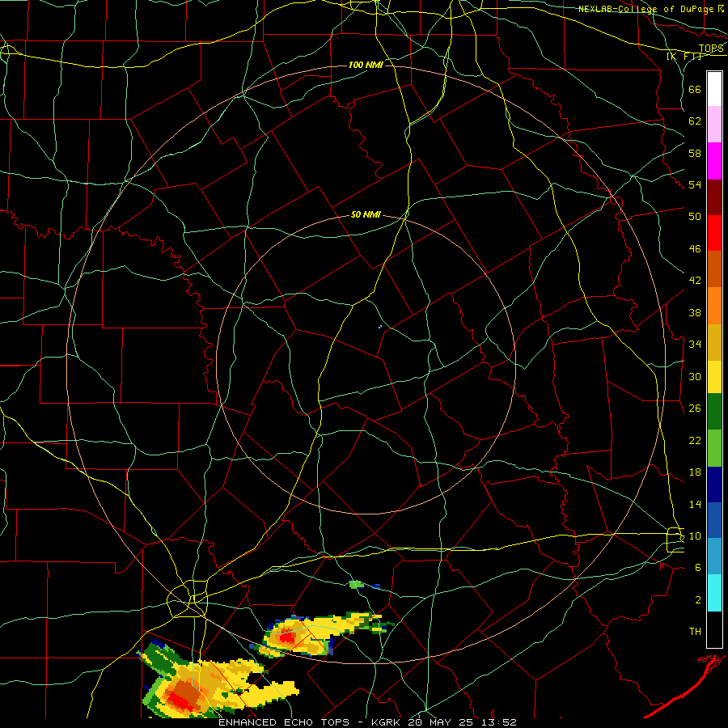Click the gold legend swatch
Image resolution: width=728 pixels, height=728 pixels.
pyautogui.click(x=714, y=343)
